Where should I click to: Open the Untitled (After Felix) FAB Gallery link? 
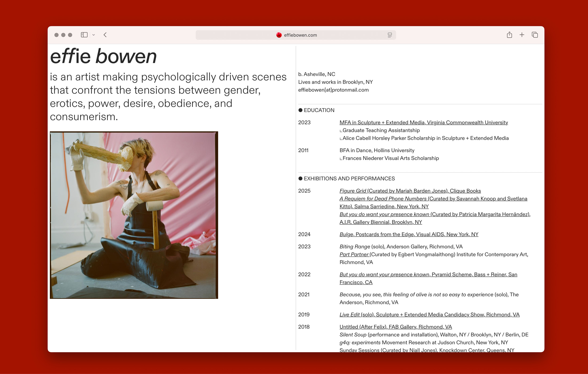click(395, 327)
